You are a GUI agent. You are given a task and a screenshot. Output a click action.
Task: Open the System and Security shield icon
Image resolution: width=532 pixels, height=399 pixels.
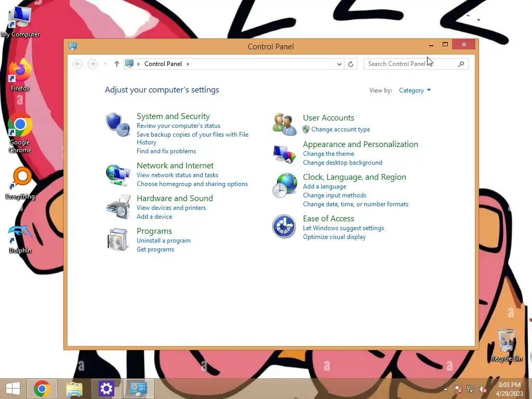click(118, 125)
